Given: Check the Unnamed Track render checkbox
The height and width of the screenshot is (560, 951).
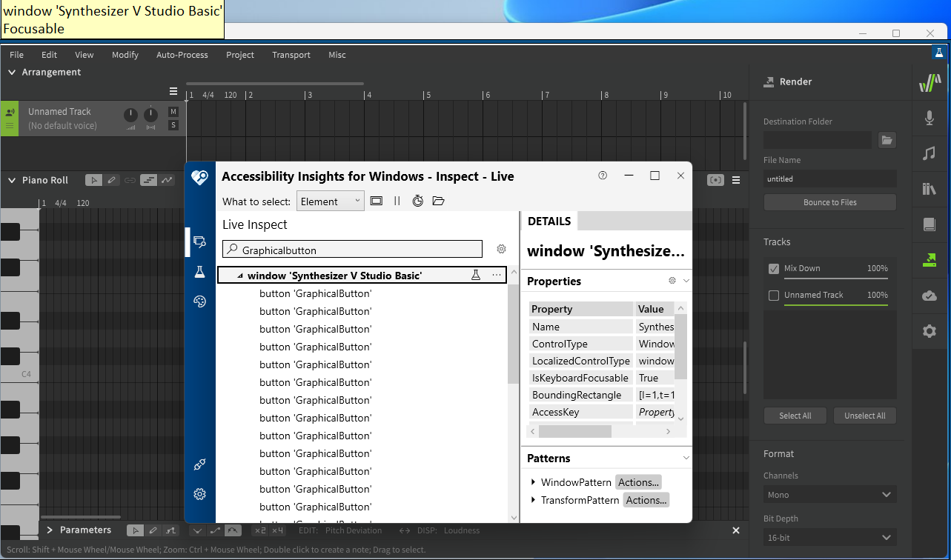Looking at the screenshot, I should (x=774, y=296).
